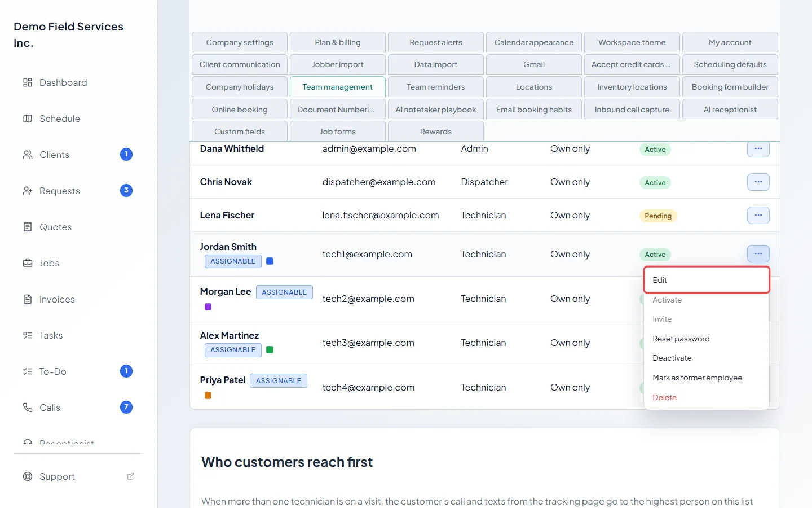Choose Edit from the context menu
The width and height of the screenshot is (812, 508).
[x=707, y=280]
